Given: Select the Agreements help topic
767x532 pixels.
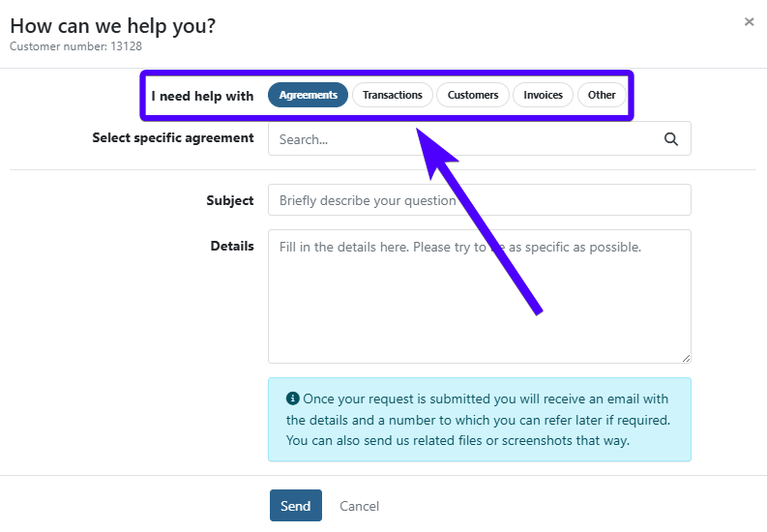Looking at the screenshot, I should pyautogui.click(x=308, y=95).
